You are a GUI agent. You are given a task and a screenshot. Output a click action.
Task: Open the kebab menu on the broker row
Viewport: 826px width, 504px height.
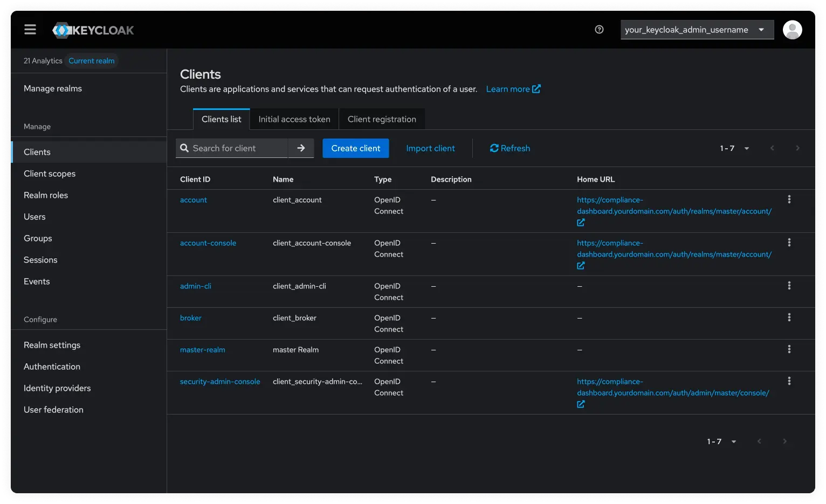(789, 317)
